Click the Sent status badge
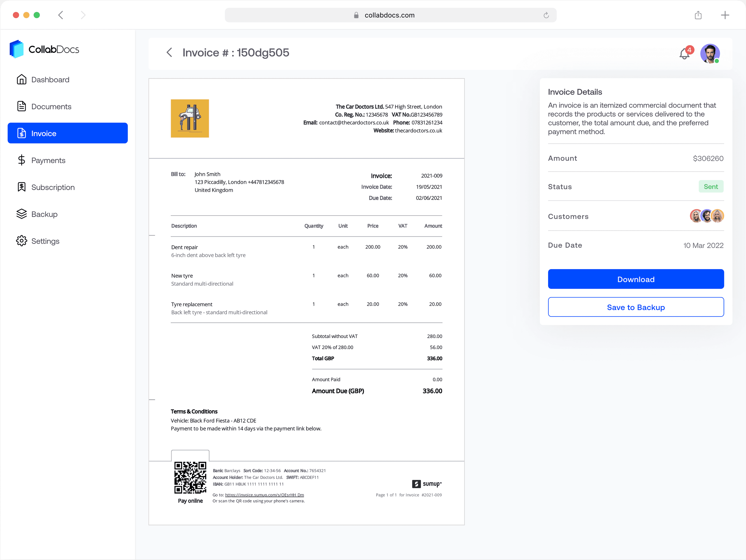This screenshot has height=560, width=746. (711, 187)
